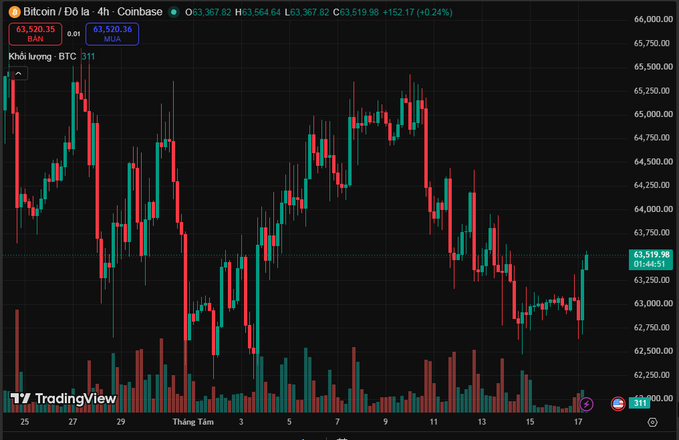This screenshot has width=679, height=440.
Task: Click the current price label 63,519.98
Action: tap(651, 259)
